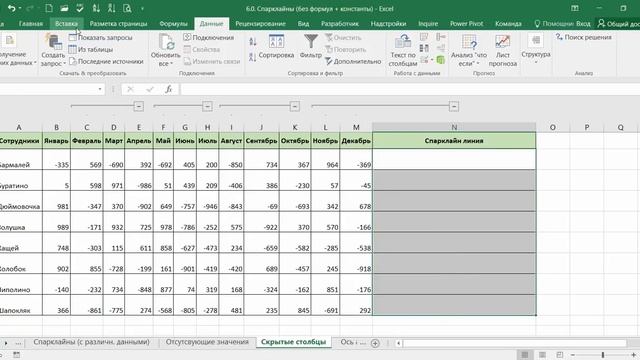Switch to sheet Отсутсвующие значения
The width and height of the screenshot is (640, 360).
pos(207,342)
